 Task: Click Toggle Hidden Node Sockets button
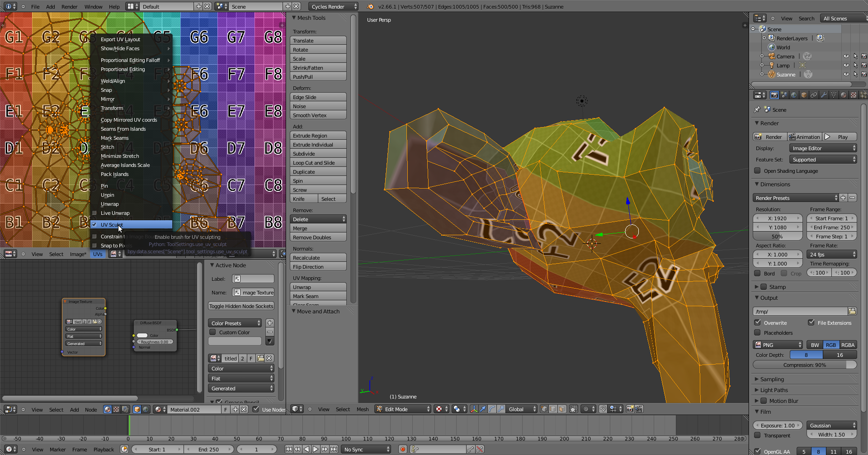click(241, 306)
